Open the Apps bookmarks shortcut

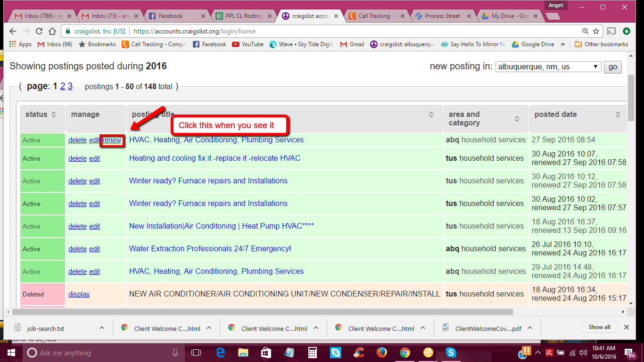pyautogui.click(x=20, y=44)
